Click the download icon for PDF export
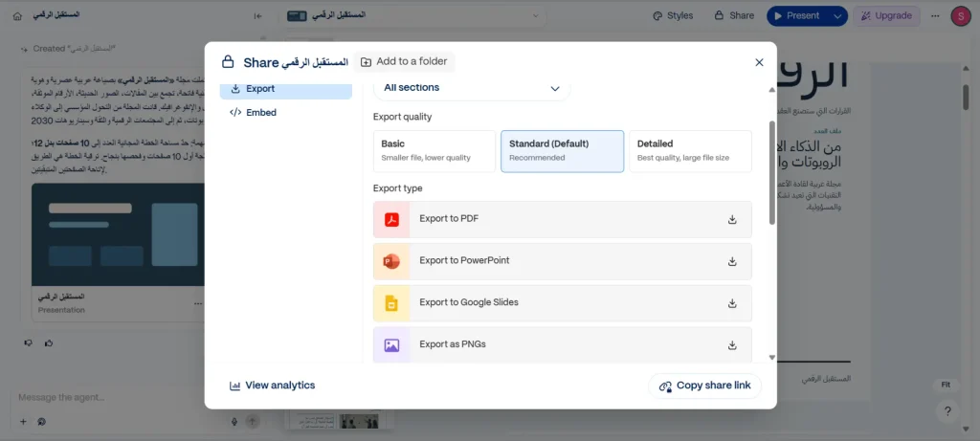Image resolution: width=980 pixels, height=441 pixels. tap(732, 219)
